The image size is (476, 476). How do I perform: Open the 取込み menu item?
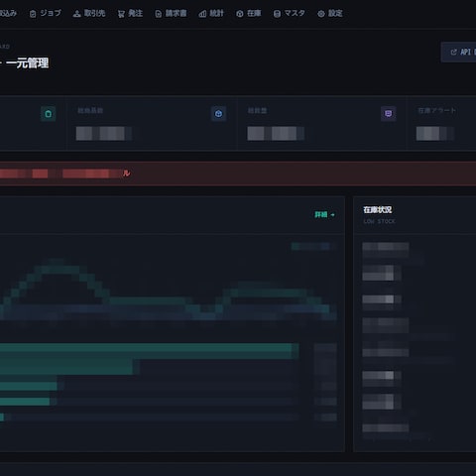coord(8,13)
